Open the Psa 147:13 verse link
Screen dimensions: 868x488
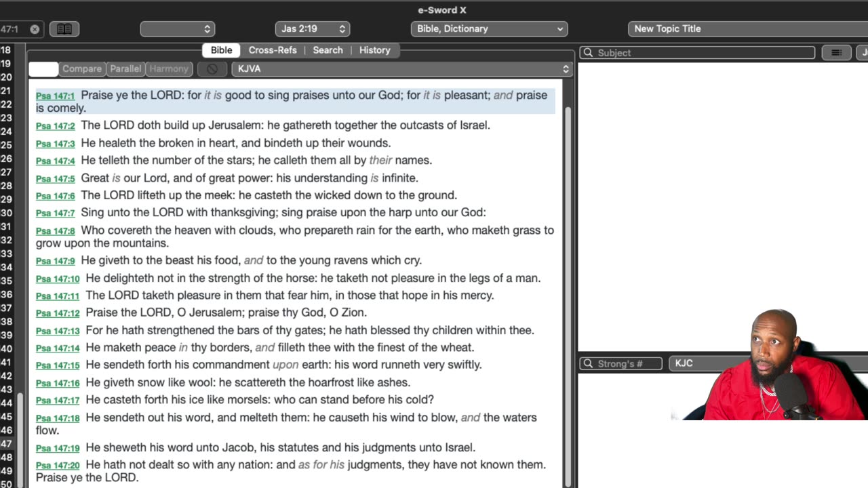58,331
